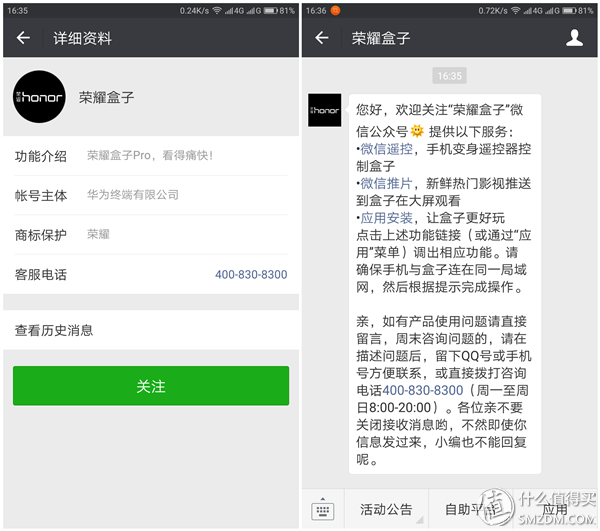Screen dimensions: 600x531
Task: Tap the Wi-Fi icon on right screen
Action: 515,10
